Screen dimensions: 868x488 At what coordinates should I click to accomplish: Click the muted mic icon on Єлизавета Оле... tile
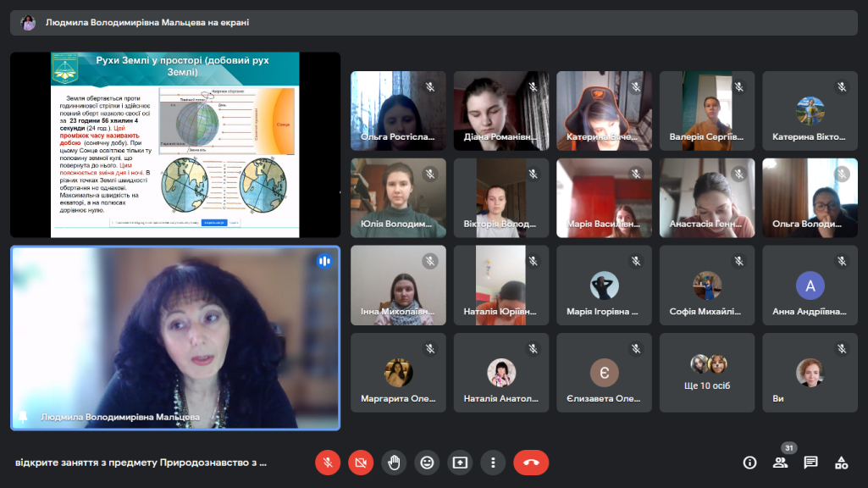click(x=636, y=348)
